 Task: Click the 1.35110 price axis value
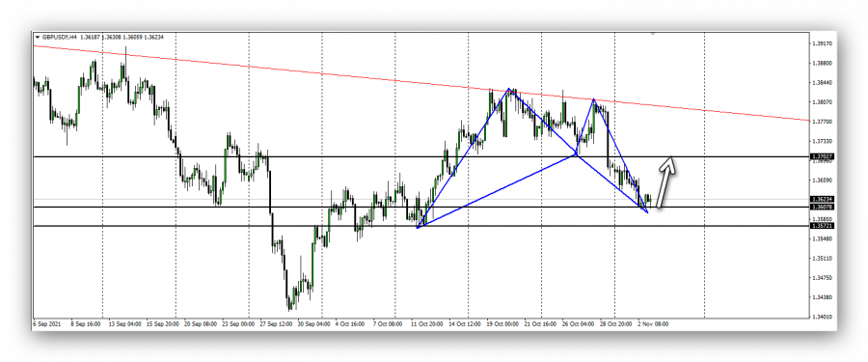(824, 259)
